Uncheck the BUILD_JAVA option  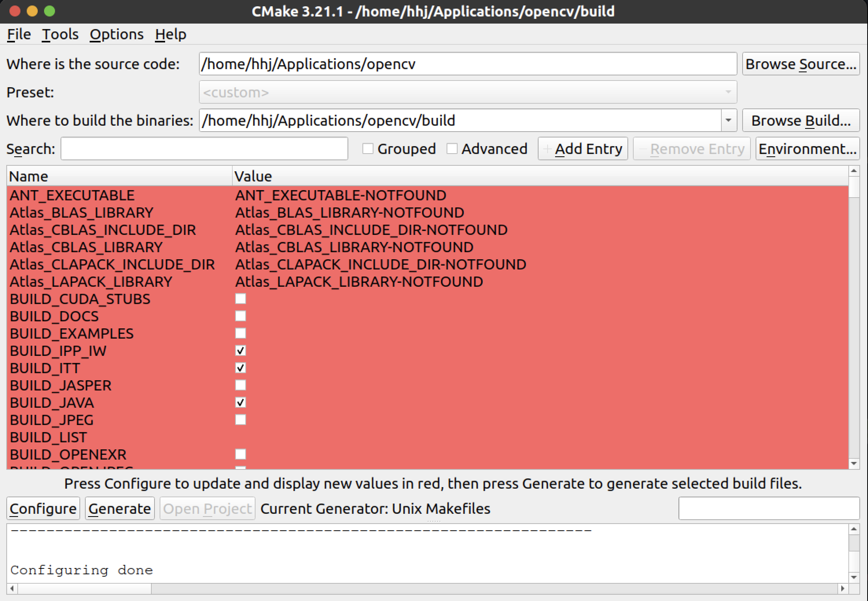[x=241, y=403]
